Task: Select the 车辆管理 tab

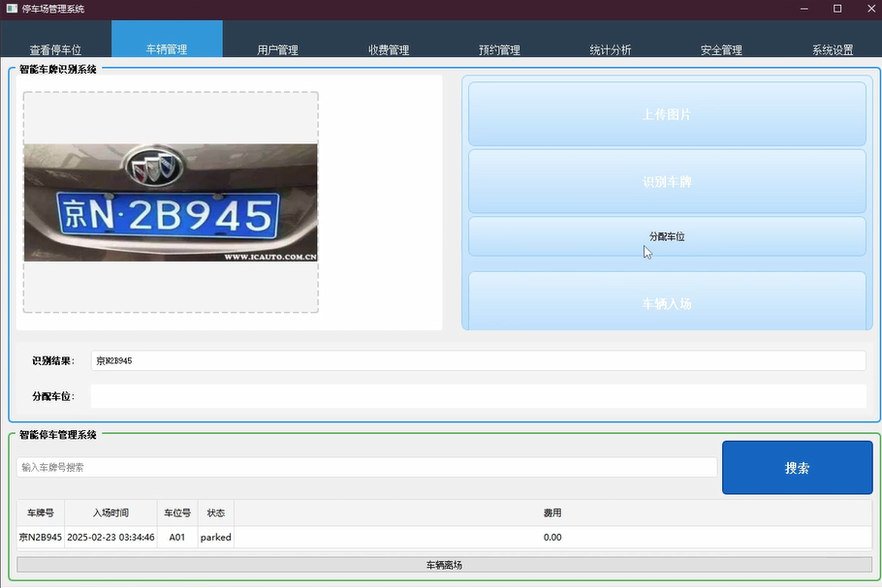Action: tap(167, 40)
